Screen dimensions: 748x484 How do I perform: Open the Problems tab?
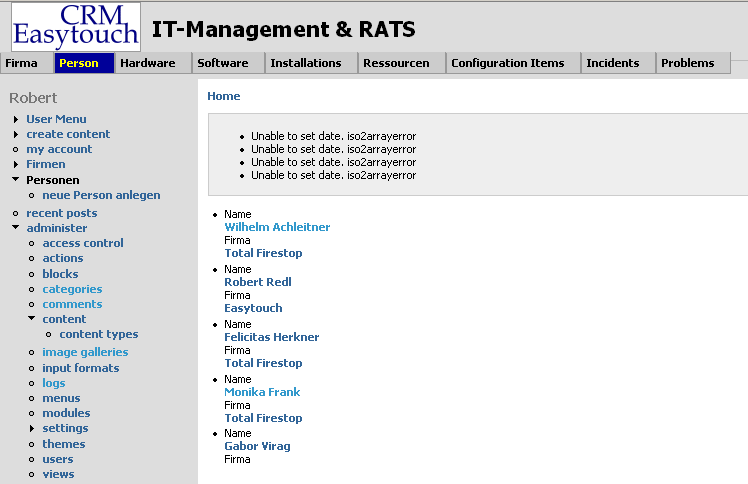coord(688,63)
